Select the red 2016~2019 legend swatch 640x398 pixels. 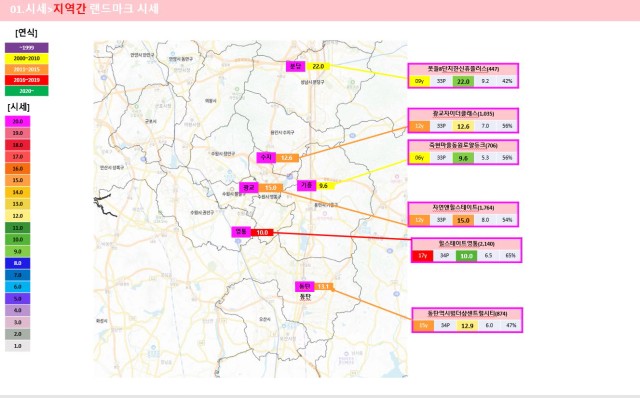pos(27,80)
